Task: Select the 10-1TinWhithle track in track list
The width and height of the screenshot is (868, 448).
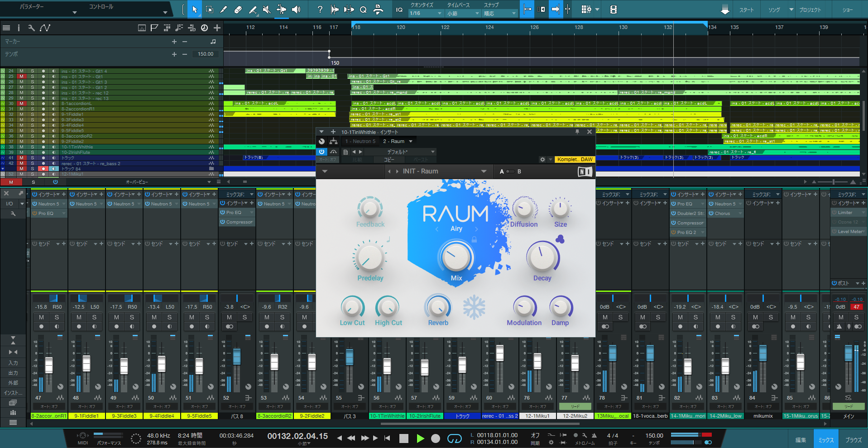Action: point(77,147)
